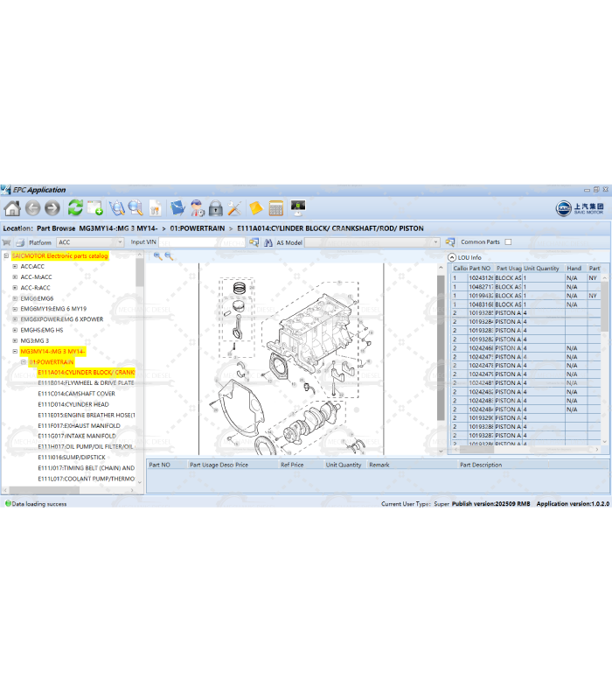The width and height of the screenshot is (612, 700).
Task: Click the yellow sticky note icon
Action: (x=255, y=208)
